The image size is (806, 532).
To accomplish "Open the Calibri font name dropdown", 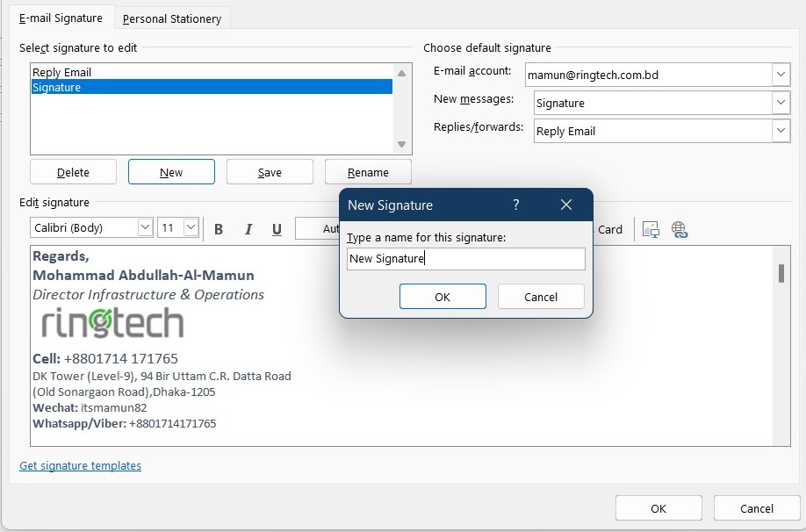I will coord(147,227).
